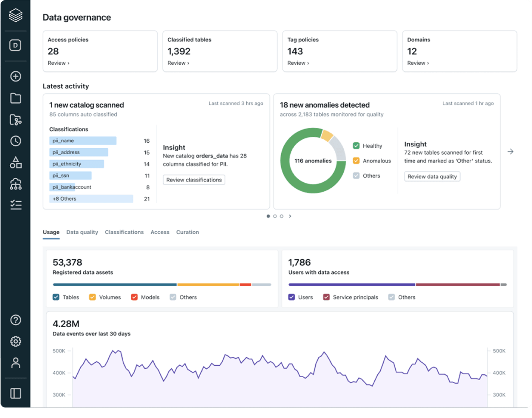Click Review under Domains
This screenshot has height=418, width=532.
[418, 63]
